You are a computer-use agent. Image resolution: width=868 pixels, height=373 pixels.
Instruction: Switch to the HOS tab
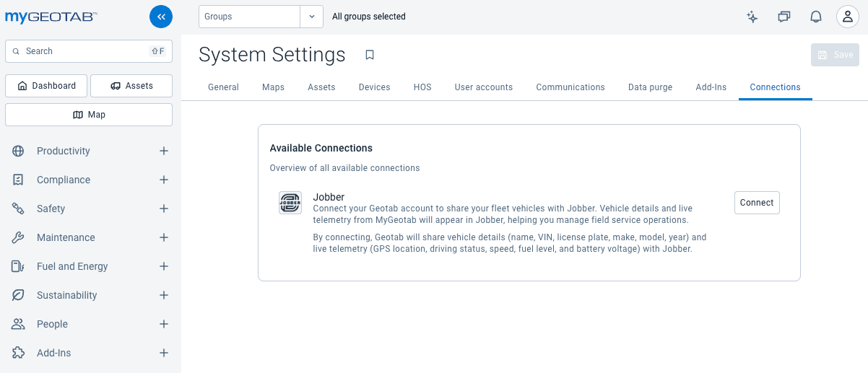click(x=422, y=87)
